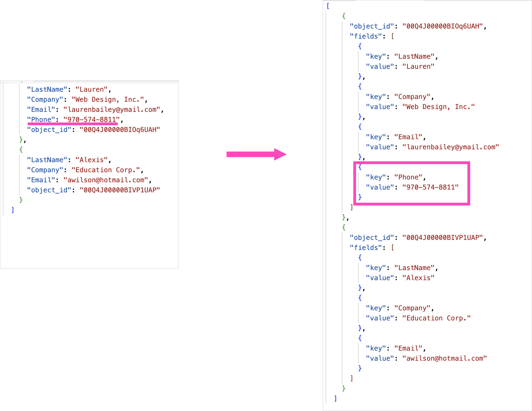Screen dimensions: 532x411
Task: Click the key Company under Alexis record
Action: [x=413, y=308]
